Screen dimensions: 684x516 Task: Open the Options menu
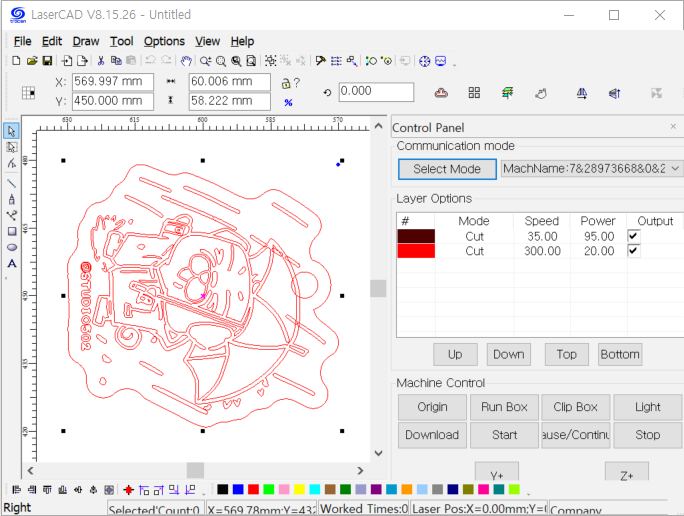[x=164, y=41]
